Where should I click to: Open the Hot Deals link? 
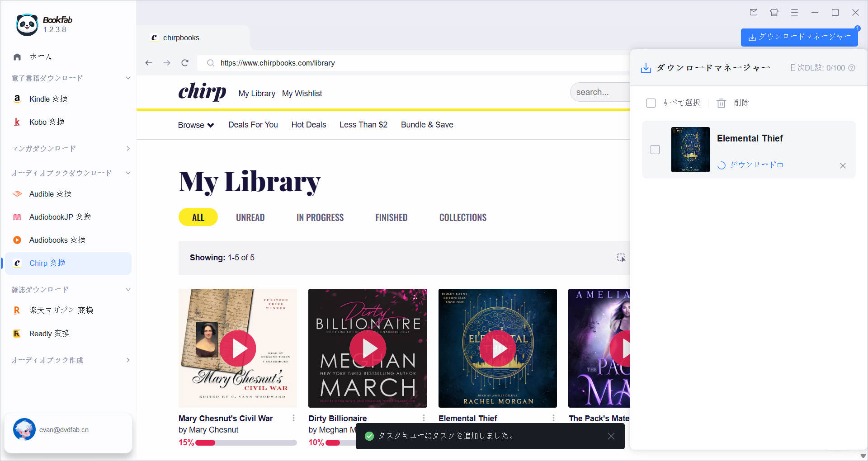coord(309,125)
